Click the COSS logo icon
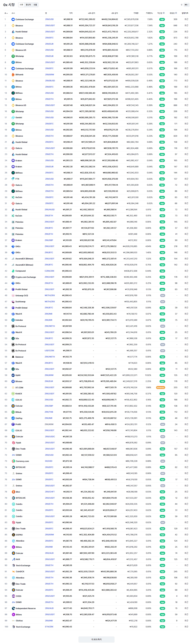The height and width of the screenshot is (644, 191). pyautogui.click(x=13, y=596)
